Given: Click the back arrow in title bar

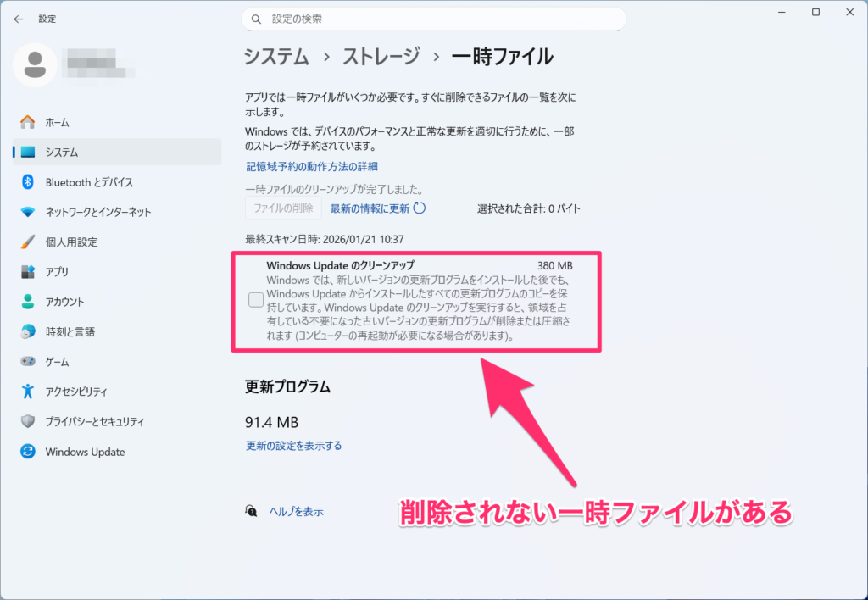Looking at the screenshot, I should 18,19.
